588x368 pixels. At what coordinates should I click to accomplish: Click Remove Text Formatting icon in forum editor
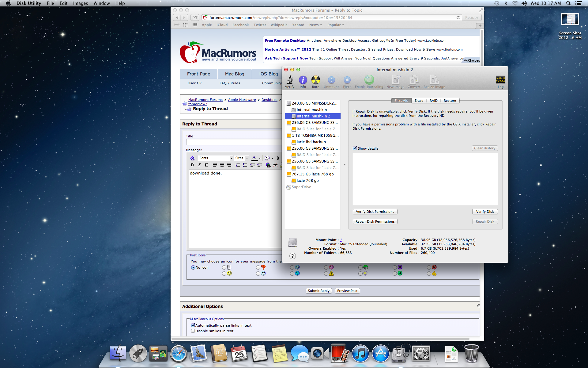coord(192,158)
